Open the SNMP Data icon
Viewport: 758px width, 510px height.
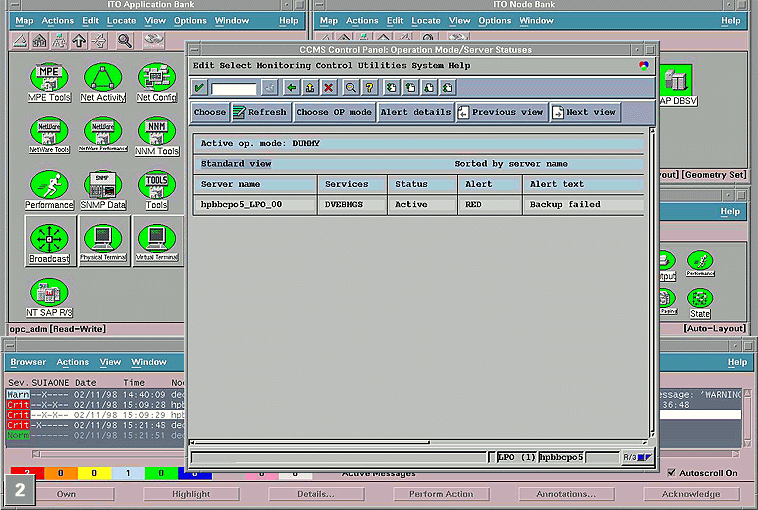coord(103,185)
